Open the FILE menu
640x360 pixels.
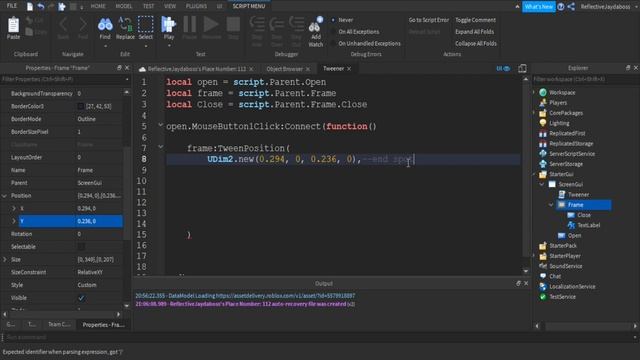coord(12,6)
